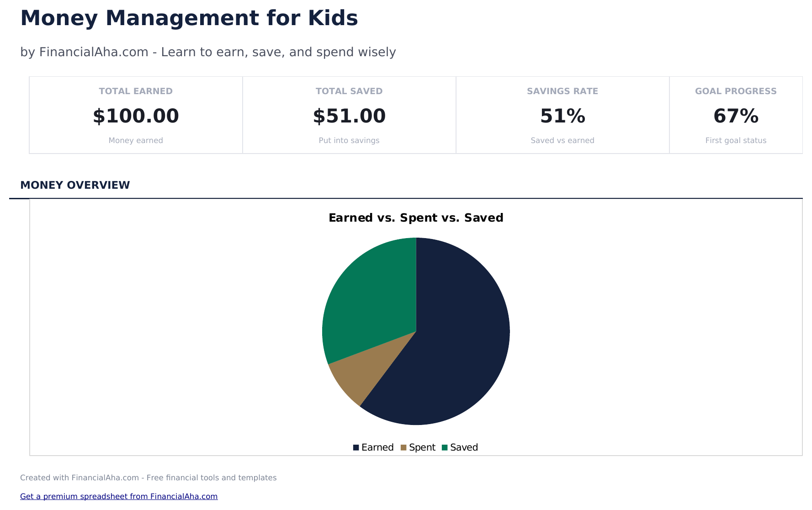Click the $100.00 Total Earned value
The height and width of the screenshot is (510, 812).
pyautogui.click(x=136, y=116)
